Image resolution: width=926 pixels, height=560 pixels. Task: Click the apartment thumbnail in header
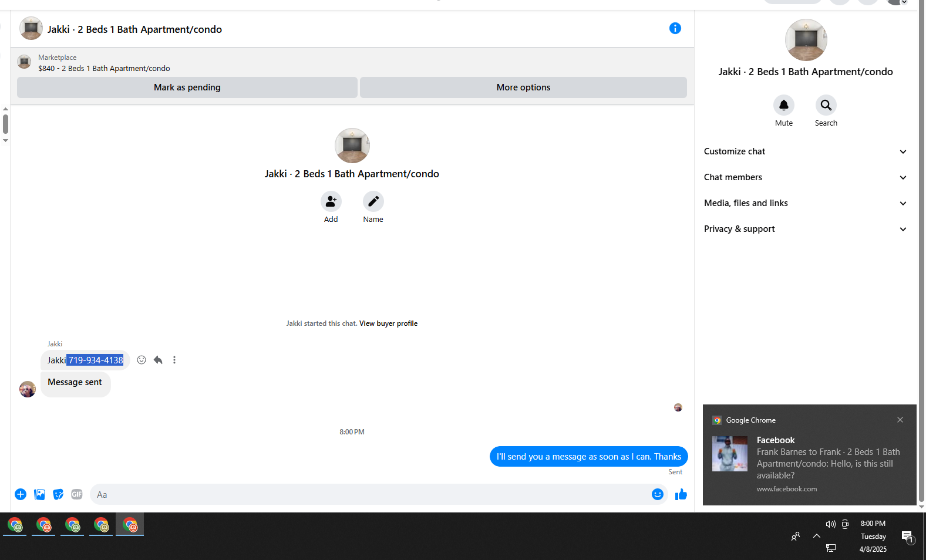tap(31, 28)
